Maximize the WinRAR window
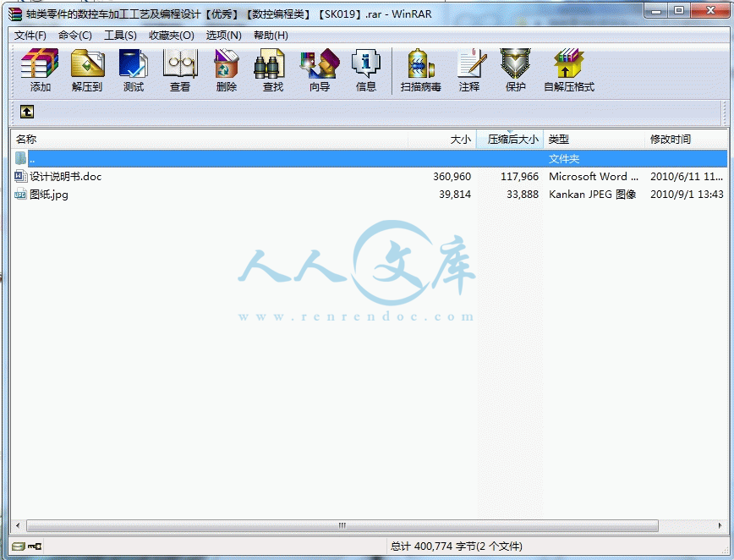This screenshot has width=734, height=560. pyautogui.click(x=679, y=10)
